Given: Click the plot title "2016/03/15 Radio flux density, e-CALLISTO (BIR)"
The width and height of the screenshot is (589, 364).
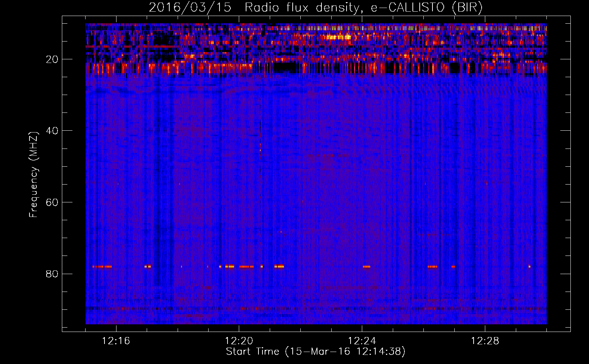Looking at the screenshot, I should coord(316,8).
